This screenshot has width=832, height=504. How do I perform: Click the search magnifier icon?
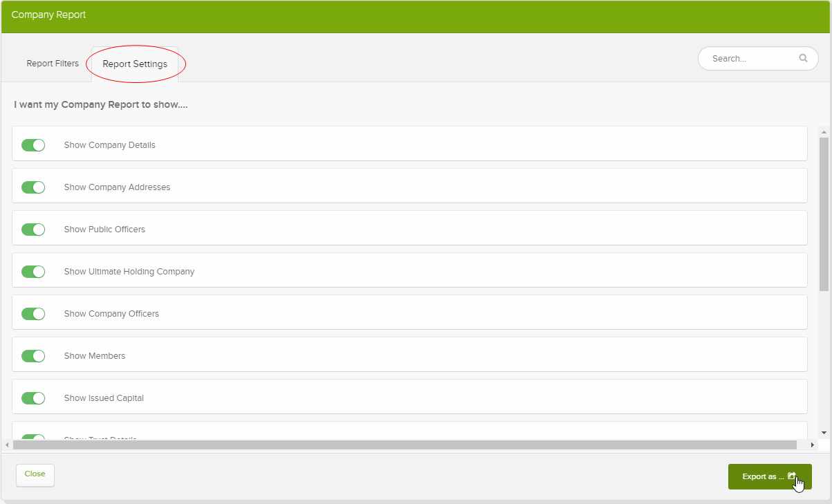(x=803, y=58)
